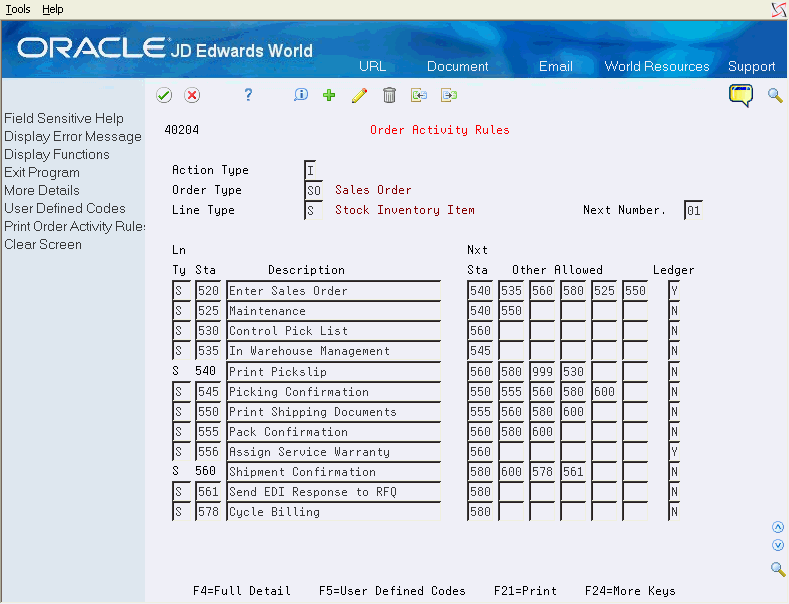This screenshot has width=789, height=604.
Task: Click the Pack Confirmation description field
Action: pyautogui.click(x=334, y=432)
